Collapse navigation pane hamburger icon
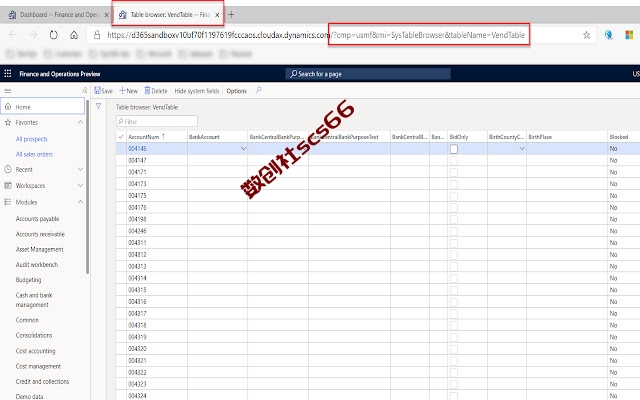This screenshot has width=640, height=400. [8, 91]
